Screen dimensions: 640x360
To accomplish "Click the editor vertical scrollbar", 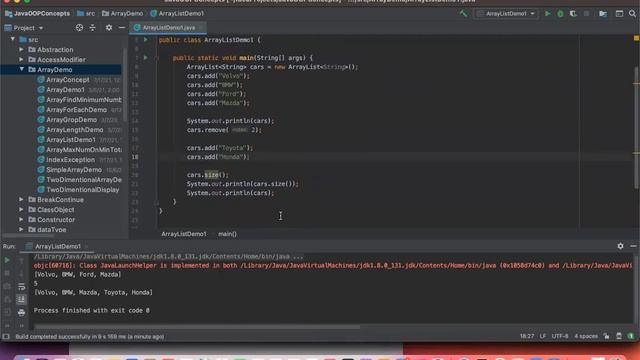I will 636,127.
